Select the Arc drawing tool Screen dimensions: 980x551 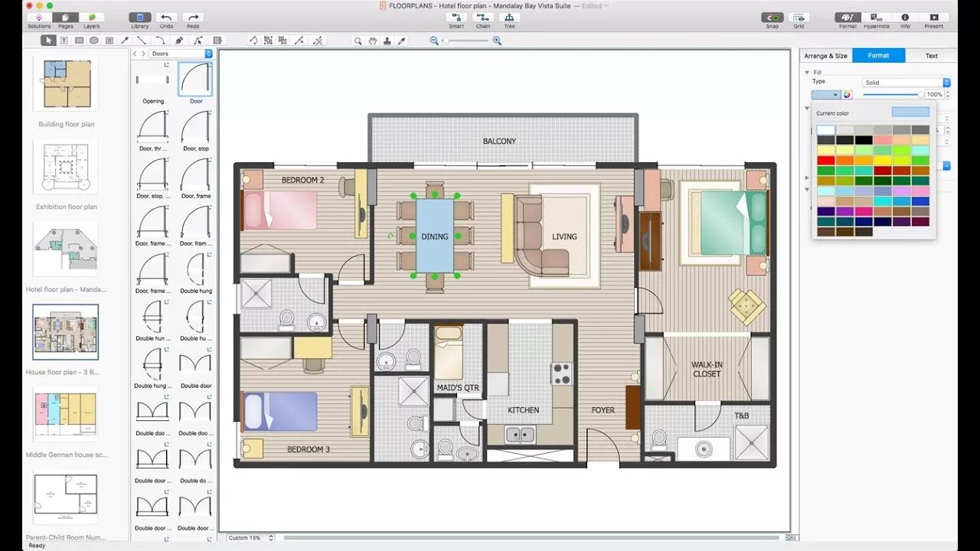pyautogui.click(x=160, y=41)
